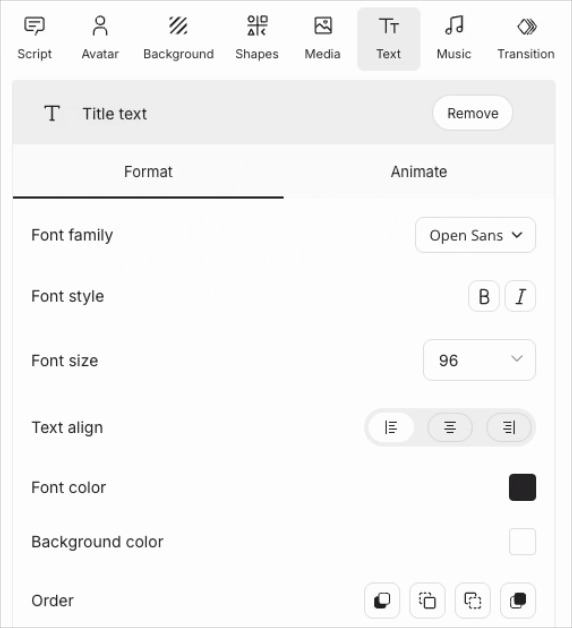Viewport: 572px width, 628px height.
Task: Select the Text tool tab
Action: 389,39
